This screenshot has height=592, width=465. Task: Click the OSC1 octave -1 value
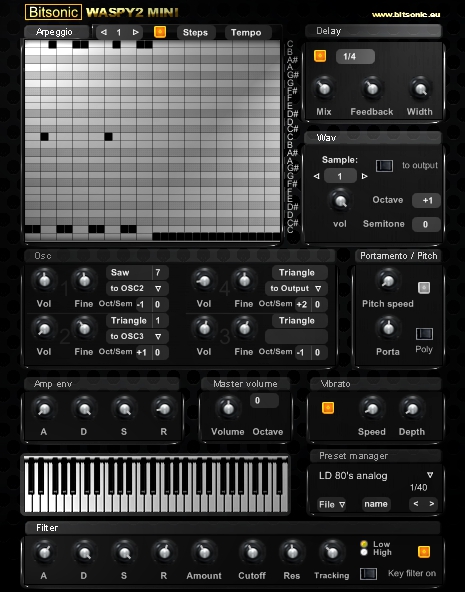142,304
